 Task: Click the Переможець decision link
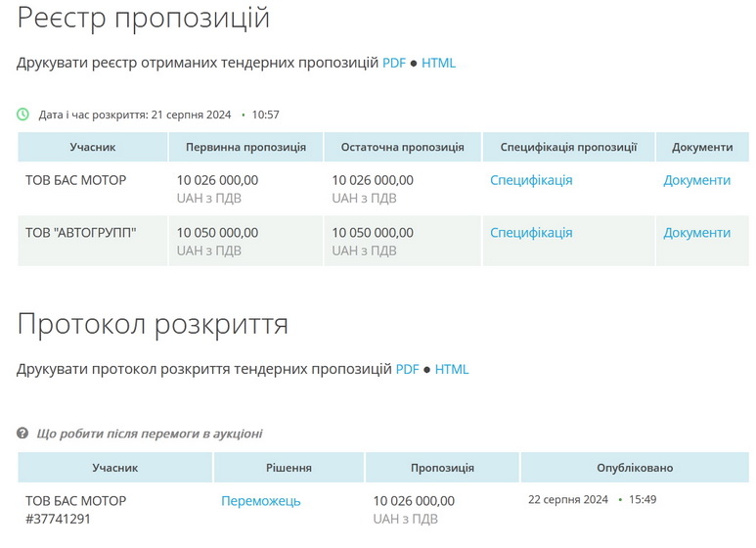260,501
